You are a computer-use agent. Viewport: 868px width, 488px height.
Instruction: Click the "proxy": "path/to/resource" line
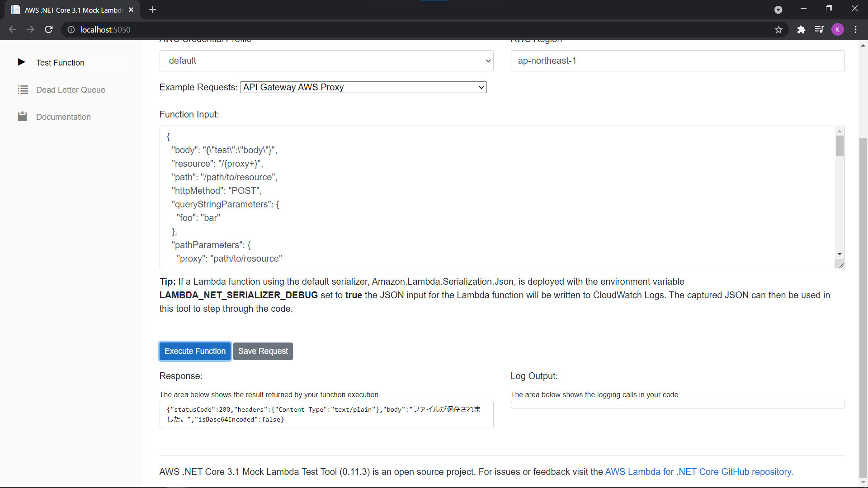click(229, 258)
